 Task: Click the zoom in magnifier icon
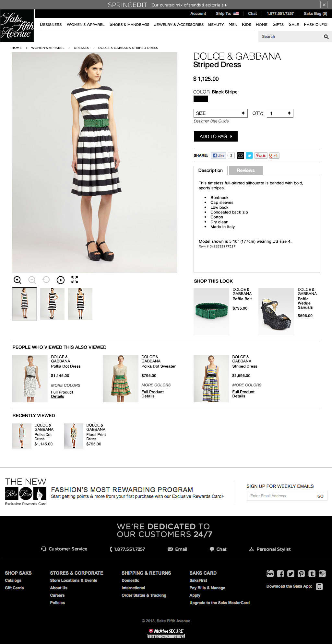click(18, 280)
